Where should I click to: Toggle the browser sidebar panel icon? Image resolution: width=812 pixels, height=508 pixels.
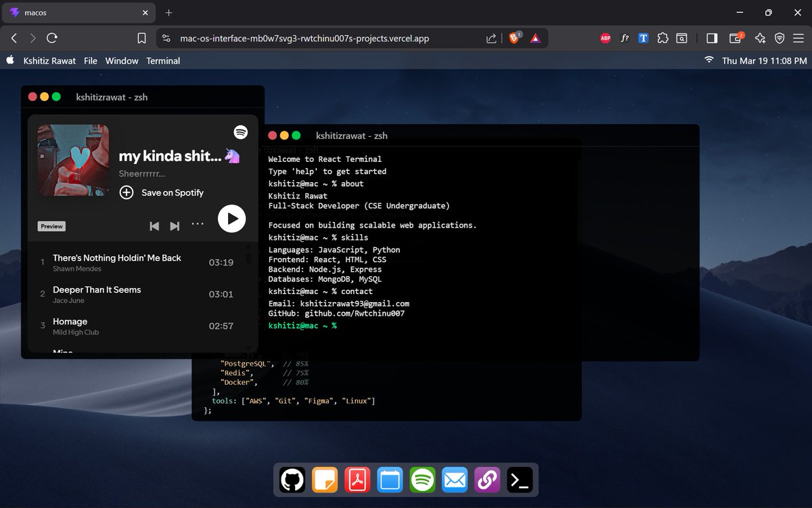pos(712,39)
